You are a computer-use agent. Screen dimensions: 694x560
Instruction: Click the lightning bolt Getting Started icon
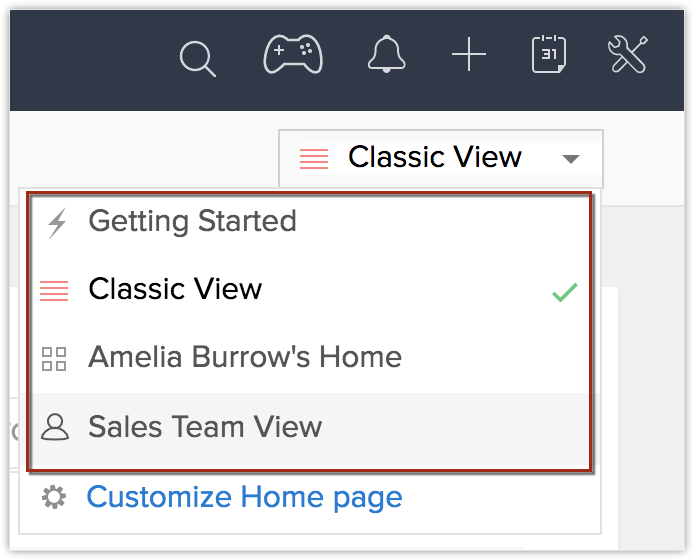57,222
